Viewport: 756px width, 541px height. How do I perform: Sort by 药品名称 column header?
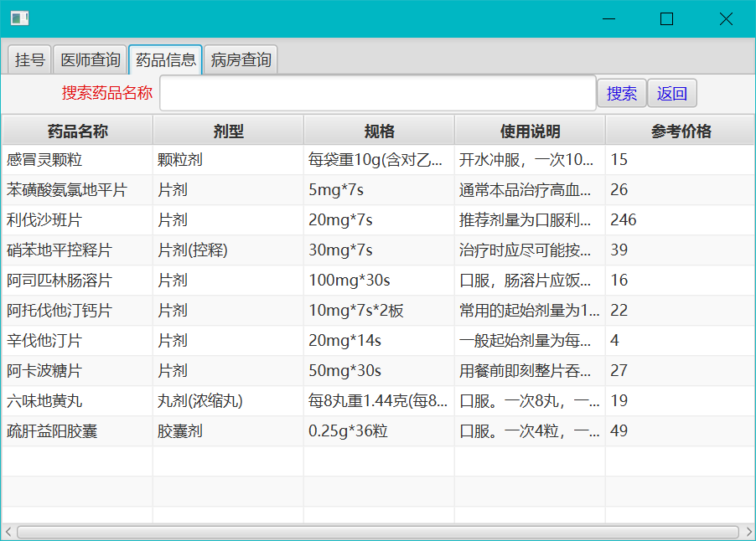(78, 131)
